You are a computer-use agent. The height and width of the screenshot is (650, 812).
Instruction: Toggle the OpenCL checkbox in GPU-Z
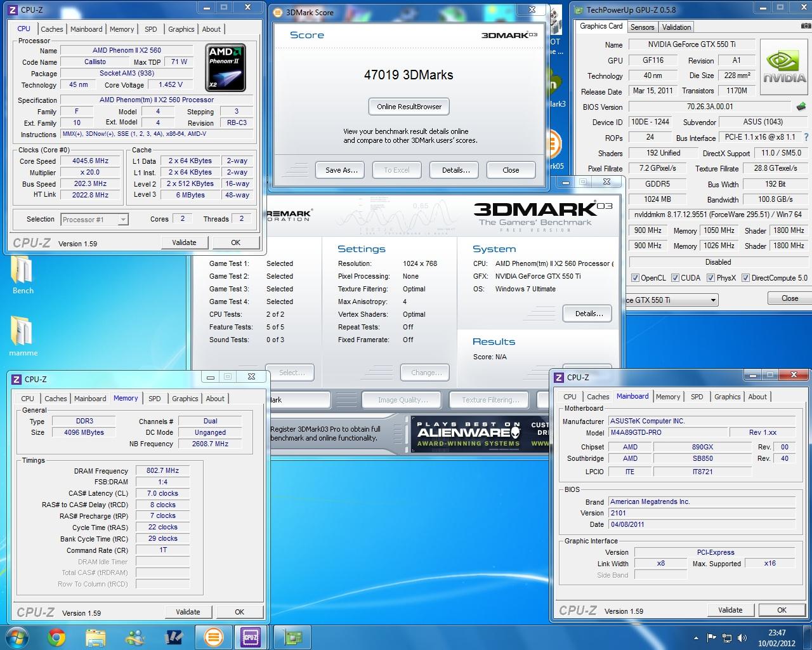(x=635, y=278)
